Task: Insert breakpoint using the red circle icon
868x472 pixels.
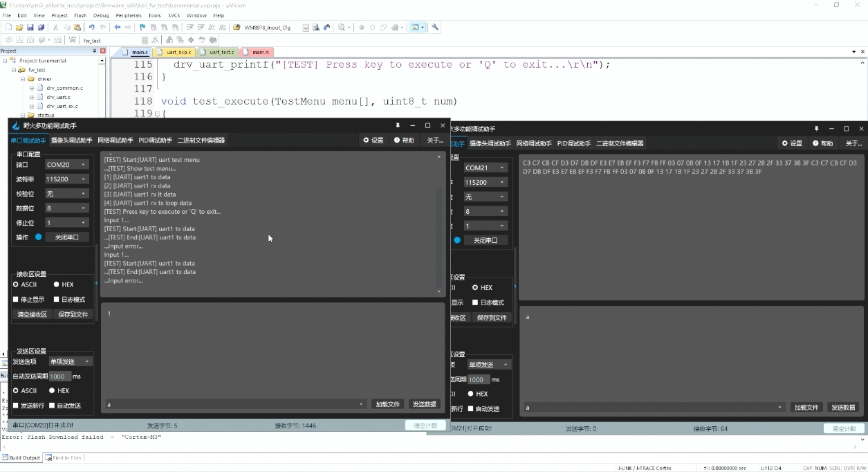Action: [361, 27]
